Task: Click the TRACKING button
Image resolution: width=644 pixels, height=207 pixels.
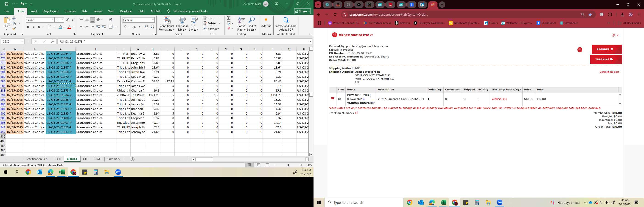Action: pos(606,59)
